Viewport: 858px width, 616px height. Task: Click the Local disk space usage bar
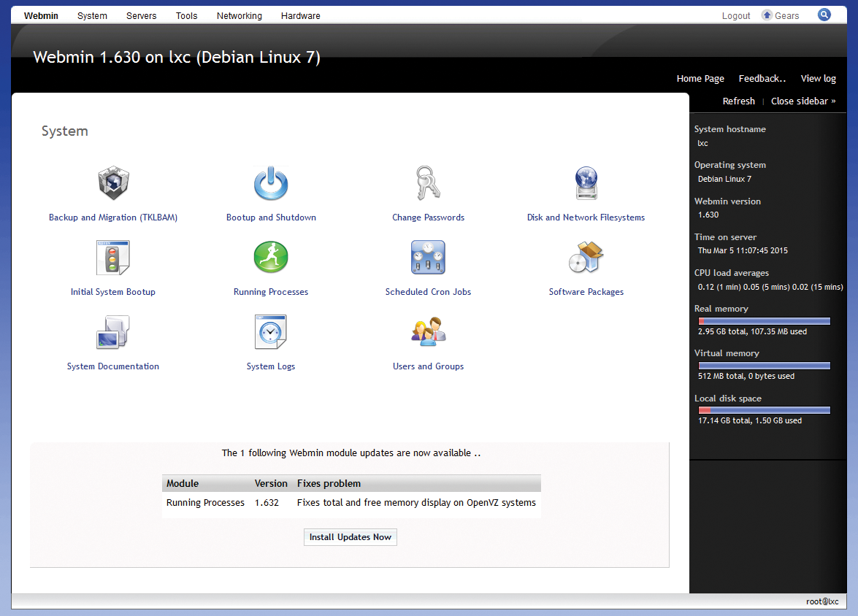tap(764, 409)
